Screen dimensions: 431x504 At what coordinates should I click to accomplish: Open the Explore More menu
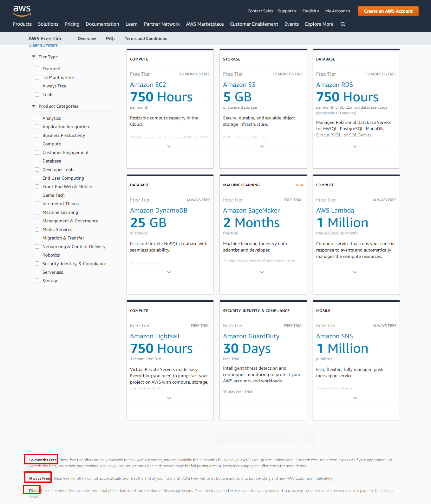tap(319, 24)
